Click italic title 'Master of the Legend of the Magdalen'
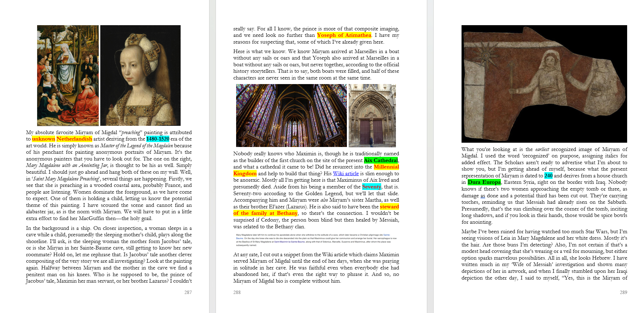This screenshot has width=644, height=313. tap(136, 145)
